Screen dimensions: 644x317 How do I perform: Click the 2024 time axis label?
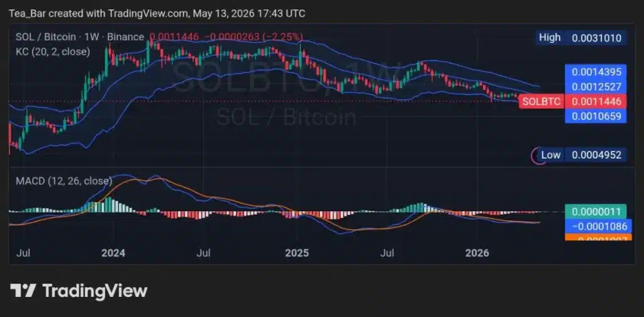tap(113, 253)
